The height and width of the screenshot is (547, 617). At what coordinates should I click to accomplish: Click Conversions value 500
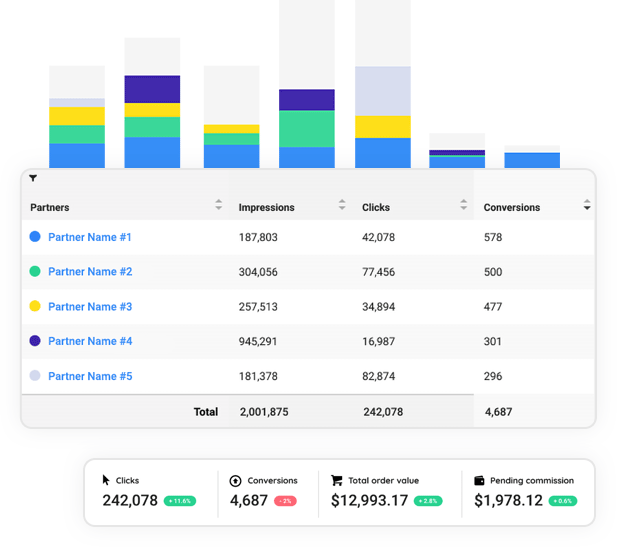pyautogui.click(x=493, y=272)
